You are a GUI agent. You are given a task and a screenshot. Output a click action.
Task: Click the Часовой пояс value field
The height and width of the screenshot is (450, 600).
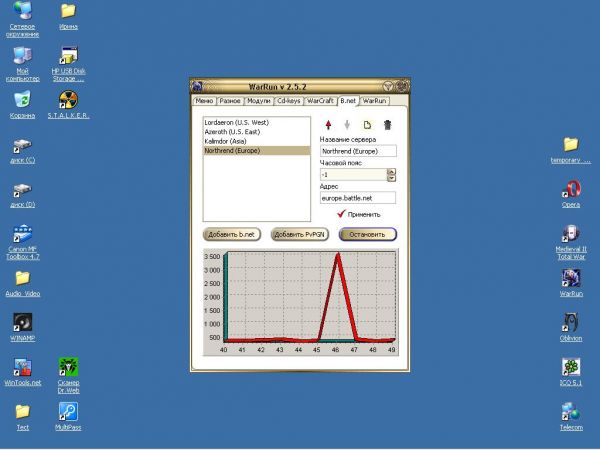(x=354, y=175)
